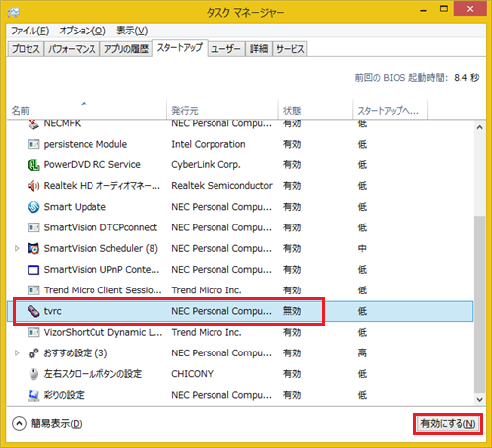Sort by the 状態 column header

click(316, 110)
